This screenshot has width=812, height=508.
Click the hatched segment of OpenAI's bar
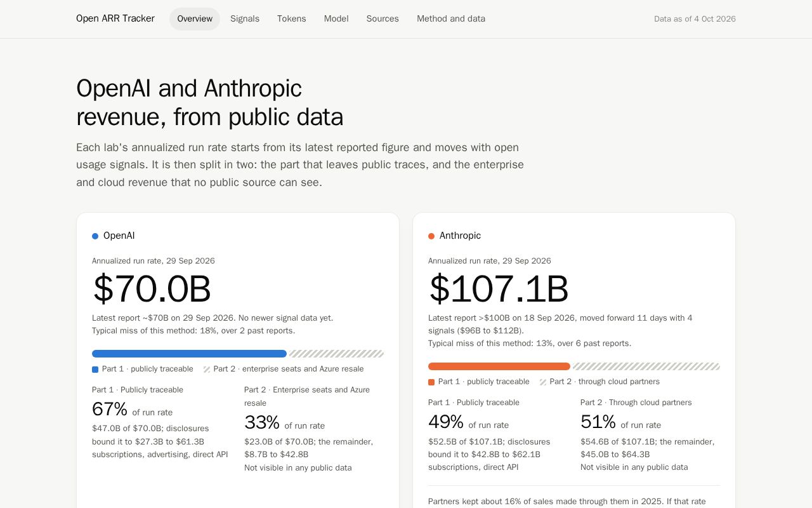point(336,354)
